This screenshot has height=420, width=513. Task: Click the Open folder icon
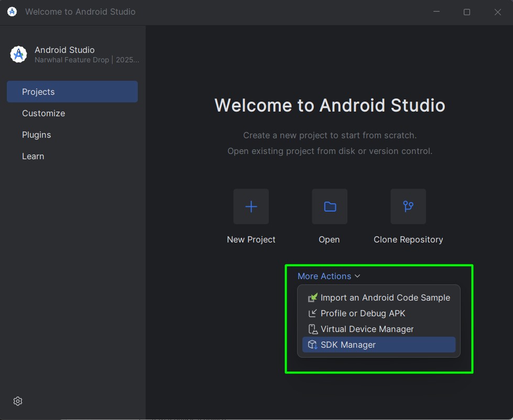[330, 207]
